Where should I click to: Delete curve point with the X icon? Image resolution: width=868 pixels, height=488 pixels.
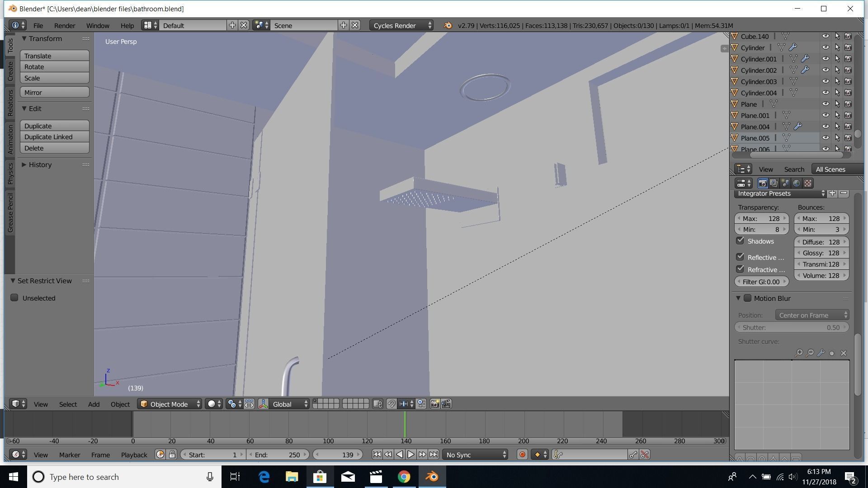(x=844, y=353)
